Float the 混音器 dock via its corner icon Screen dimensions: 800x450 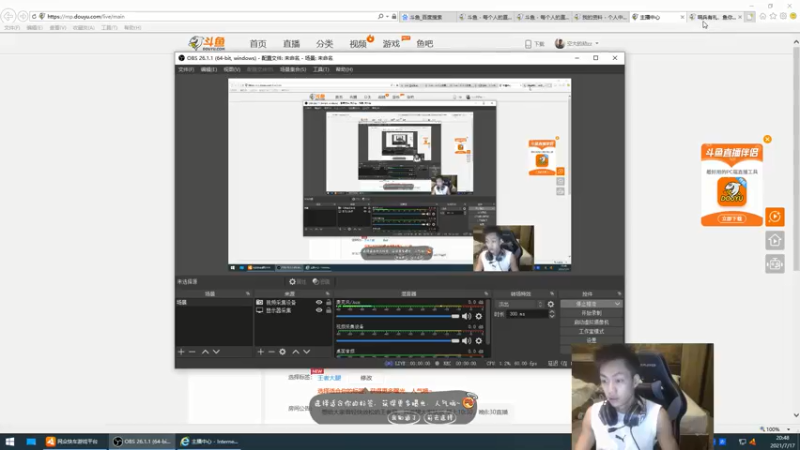point(486,294)
